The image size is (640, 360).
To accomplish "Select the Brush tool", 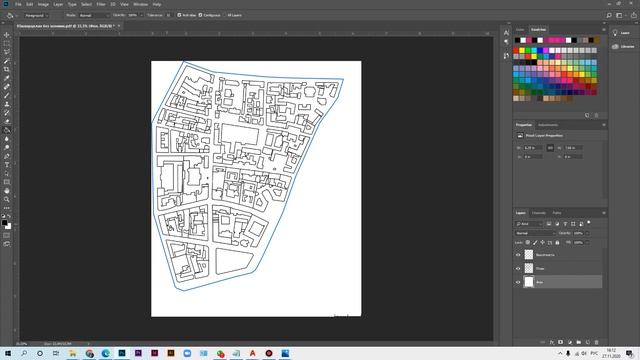I will 7,96.
